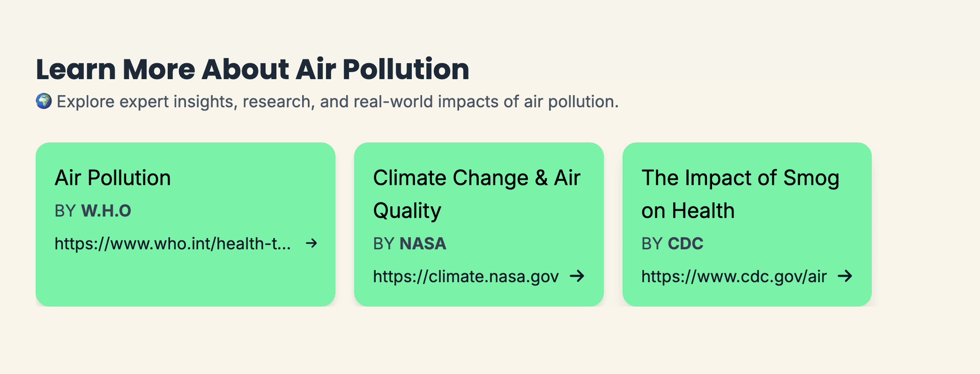Click the arrow icon in the W.H.O card
980x374 pixels.
tap(311, 243)
